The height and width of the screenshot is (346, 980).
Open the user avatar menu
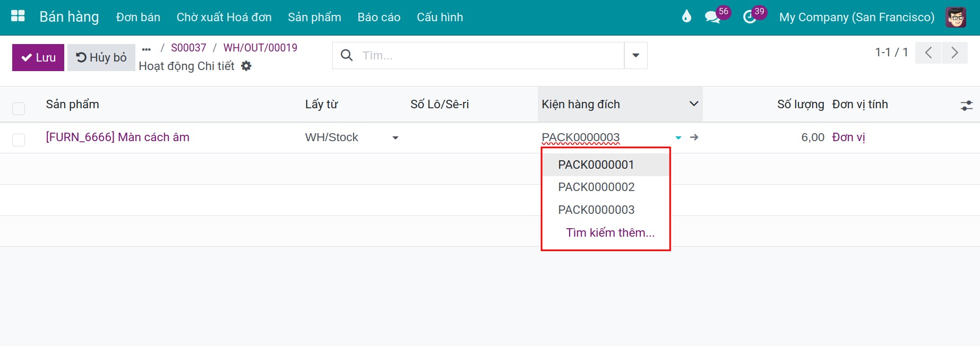956,17
